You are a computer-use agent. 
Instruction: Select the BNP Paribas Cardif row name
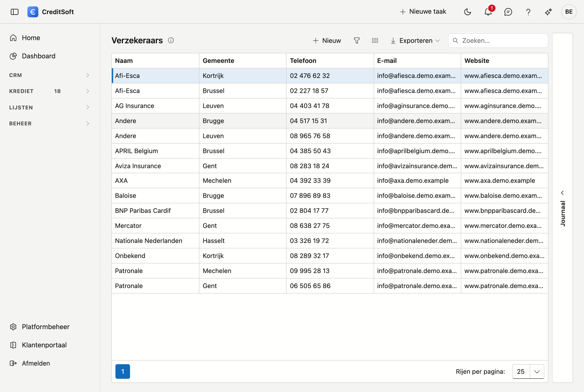pyautogui.click(x=143, y=211)
